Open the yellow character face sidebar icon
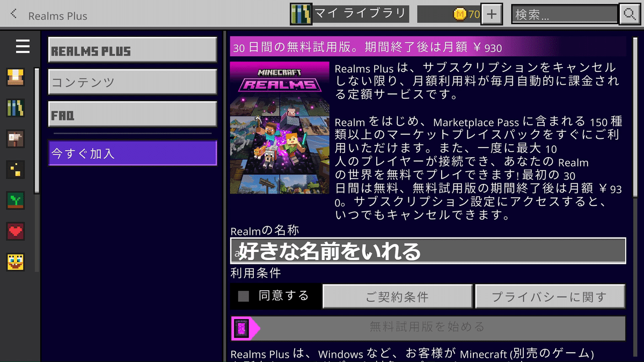This screenshot has width=644, height=362. pyautogui.click(x=16, y=262)
